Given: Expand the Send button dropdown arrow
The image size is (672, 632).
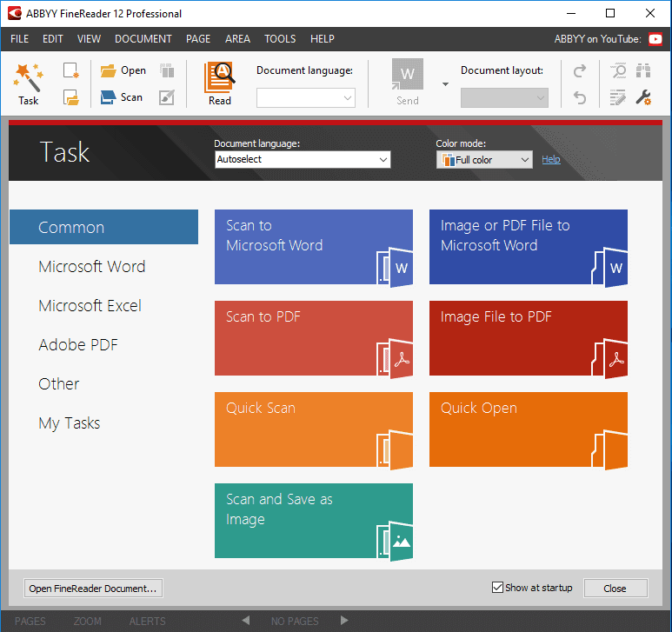Looking at the screenshot, I should 445,84.
